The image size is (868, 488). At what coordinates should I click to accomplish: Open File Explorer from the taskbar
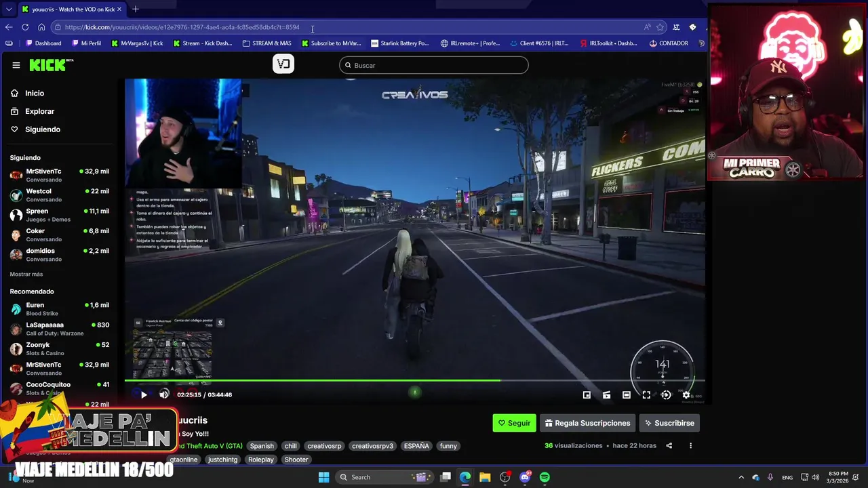click(485, 477)
